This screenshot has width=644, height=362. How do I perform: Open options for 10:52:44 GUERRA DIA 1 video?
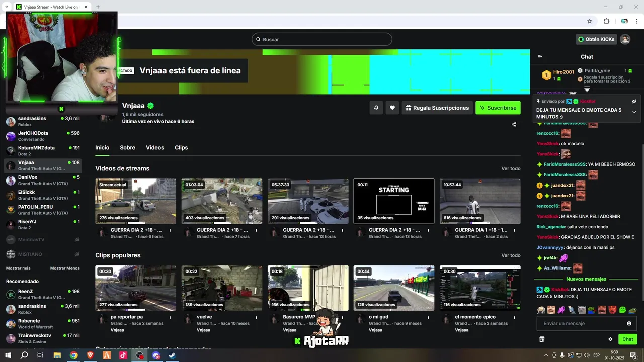tap(514, 230)
